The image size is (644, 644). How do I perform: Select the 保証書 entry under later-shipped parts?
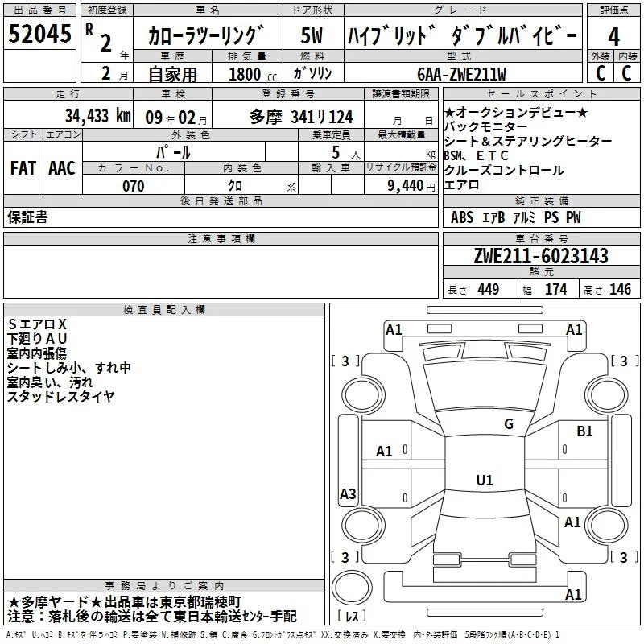tap(27, 217)
